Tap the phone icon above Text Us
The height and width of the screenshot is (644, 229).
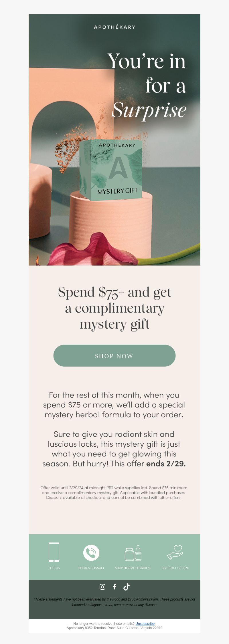pos(54,552)
